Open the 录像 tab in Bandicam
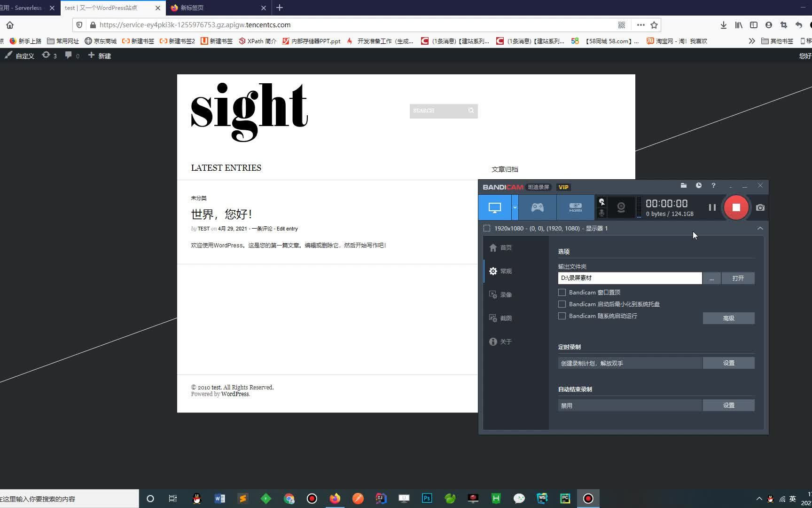The image size is (812, 508). tap(501, 294)
